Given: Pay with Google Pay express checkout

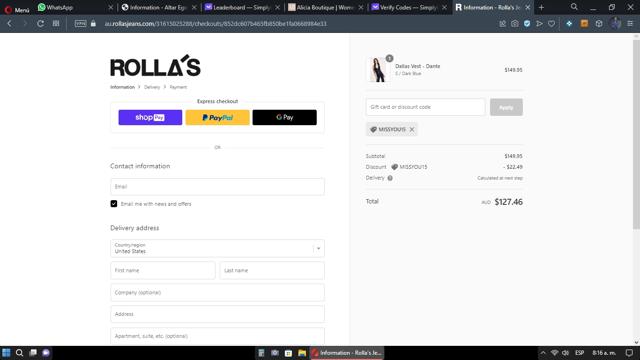Looking at the screenshot, I should [284, 118].
